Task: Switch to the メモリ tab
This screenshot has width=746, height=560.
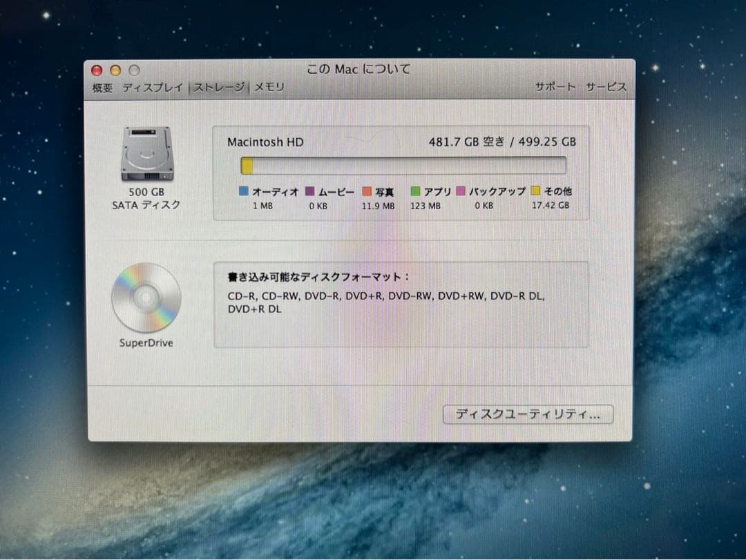Action: tap(268, 88)
